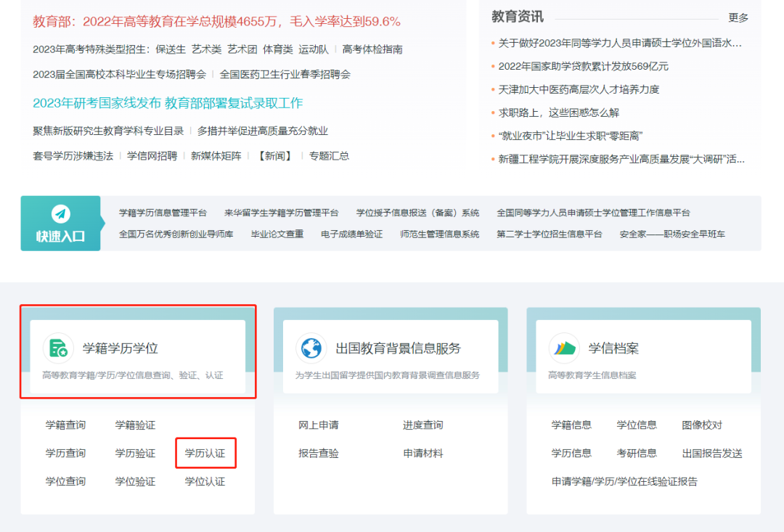Open 考研信息 link

pyautogui.click(x=637, y=453)
